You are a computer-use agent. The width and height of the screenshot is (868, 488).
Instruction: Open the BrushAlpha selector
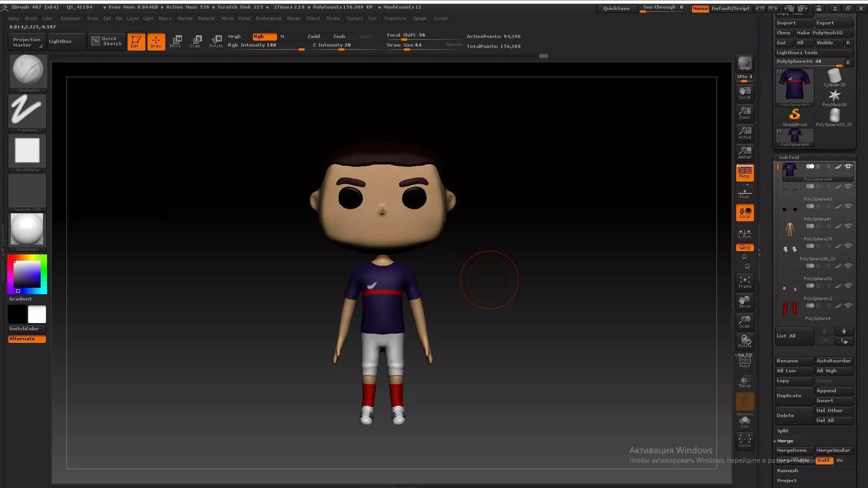click(28, 152)
